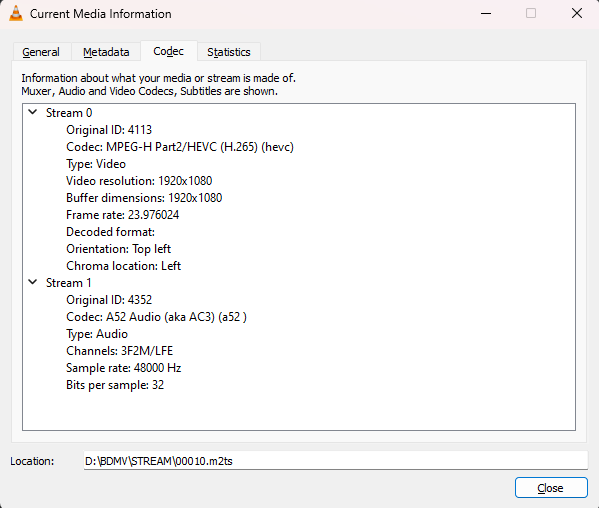Switch to the General tab
The width and height of the screenshot is (599, 508).
(41, 52)
